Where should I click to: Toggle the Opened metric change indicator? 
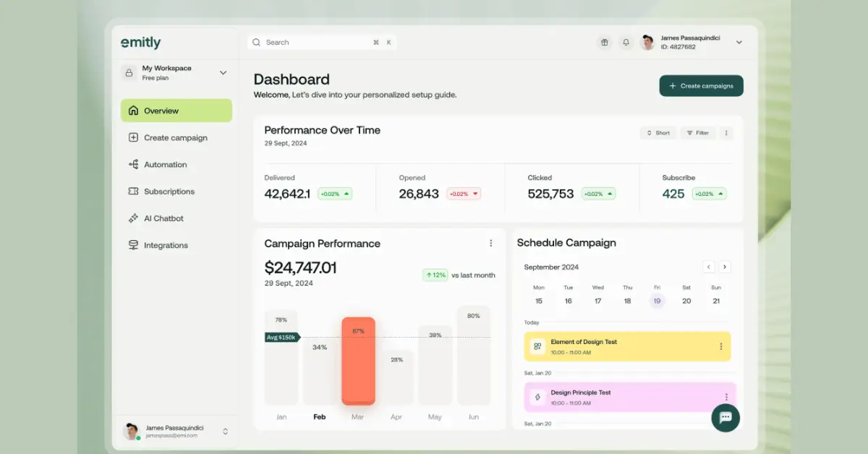(463, 193)
